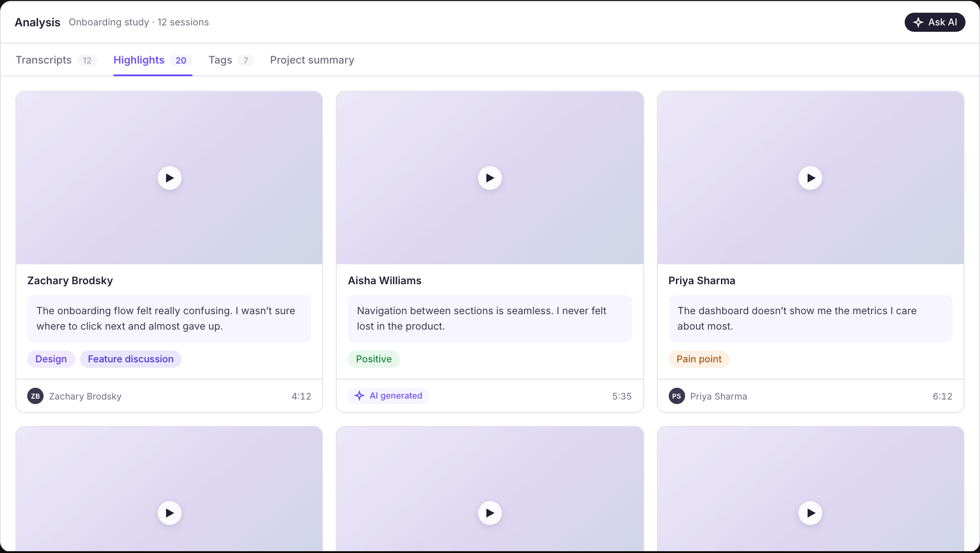Open Zachary Brodsky's video thumbnail

point(169,178)
